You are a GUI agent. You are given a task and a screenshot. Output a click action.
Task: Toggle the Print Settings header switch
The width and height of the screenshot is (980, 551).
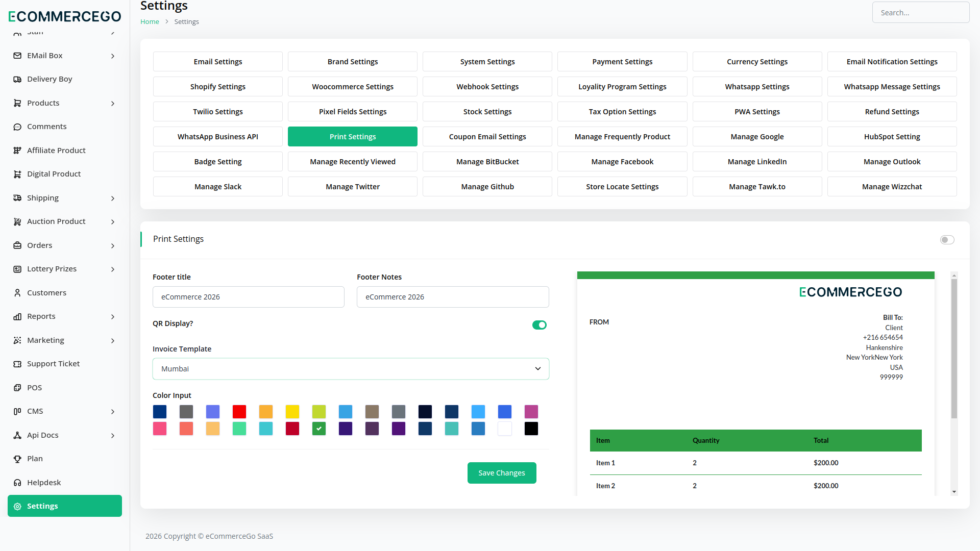[947, 240]
